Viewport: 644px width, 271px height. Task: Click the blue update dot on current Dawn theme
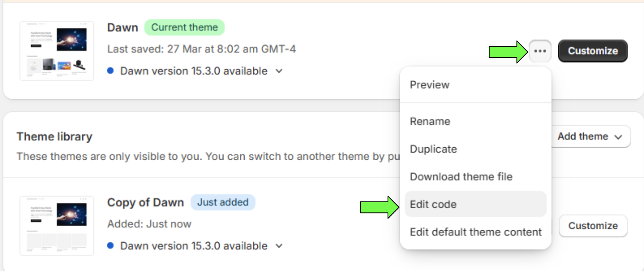(110, 71)
